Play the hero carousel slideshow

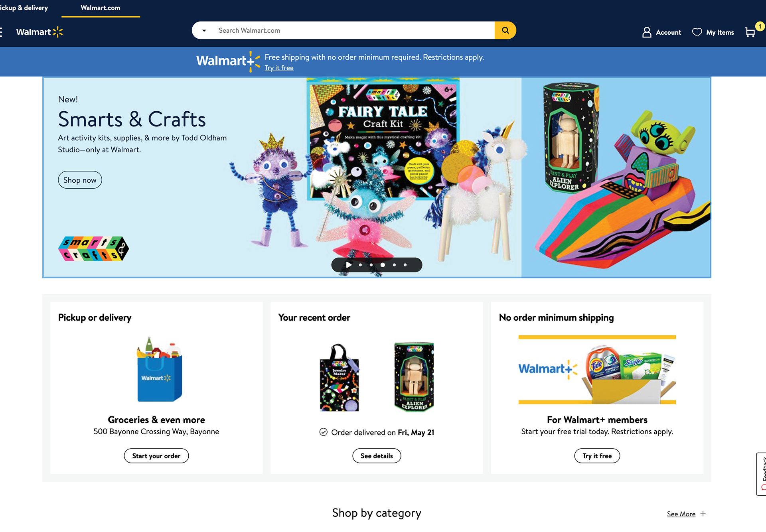pyautogui.click(x=349, y=265)
